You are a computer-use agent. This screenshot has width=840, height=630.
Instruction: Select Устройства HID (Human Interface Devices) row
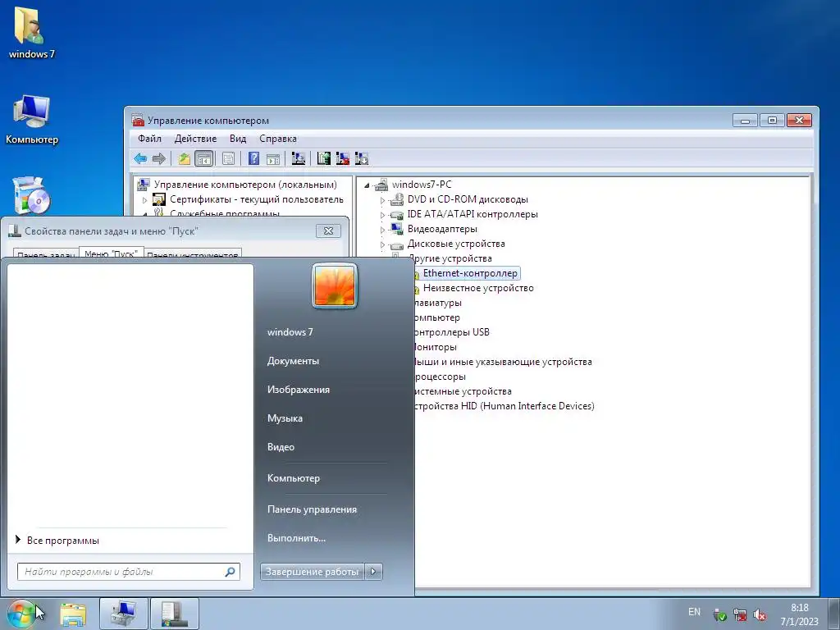(x=503, y=406)
